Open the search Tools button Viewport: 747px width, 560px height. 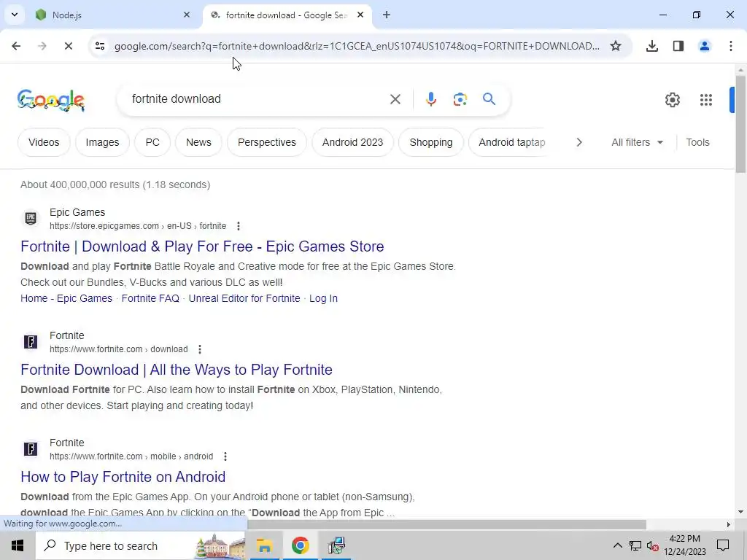click(x=697, y=142)
